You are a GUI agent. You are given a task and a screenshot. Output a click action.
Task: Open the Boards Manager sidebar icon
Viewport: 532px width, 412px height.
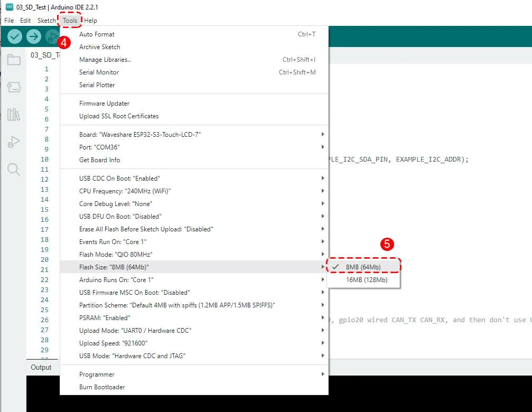coord(14,87)
